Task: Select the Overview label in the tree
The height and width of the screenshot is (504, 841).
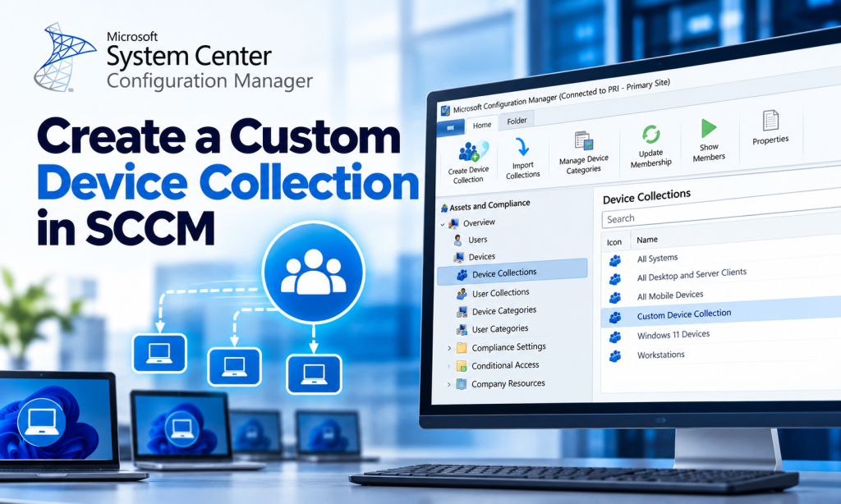Action: (479, 222)
